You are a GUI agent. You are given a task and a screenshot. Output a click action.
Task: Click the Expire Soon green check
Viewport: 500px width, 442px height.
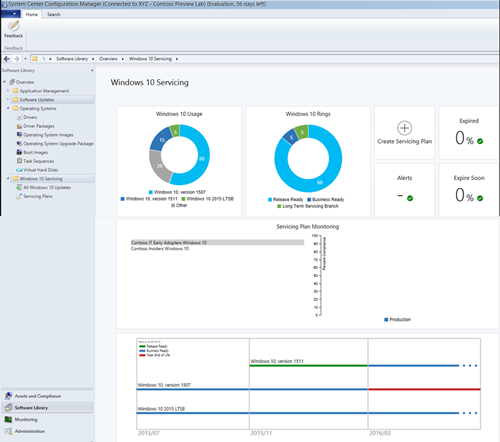[480, 198]
